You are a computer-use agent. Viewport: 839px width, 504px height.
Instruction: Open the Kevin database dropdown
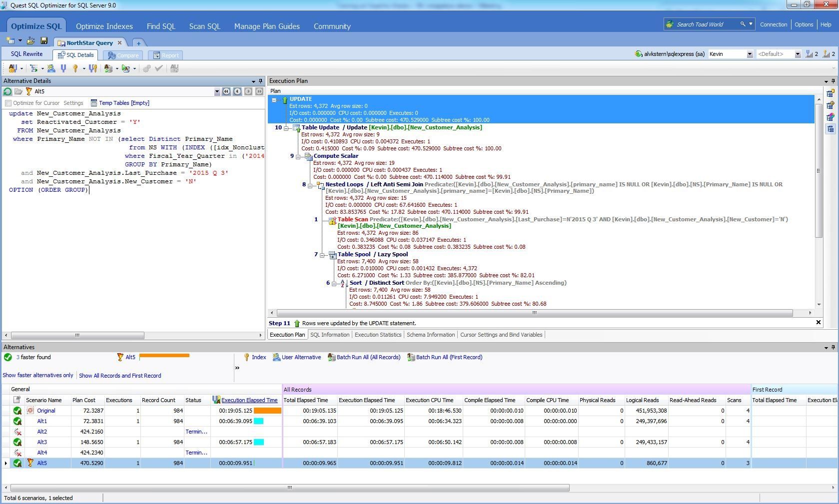(x=750, y=54)
